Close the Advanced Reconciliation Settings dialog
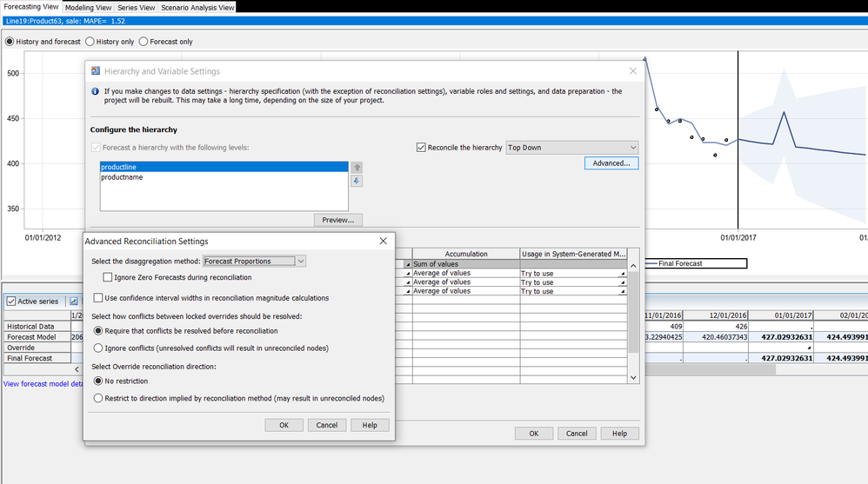This screenshot has width=868, height=484. pyautogui.click(x=383, y=242)
